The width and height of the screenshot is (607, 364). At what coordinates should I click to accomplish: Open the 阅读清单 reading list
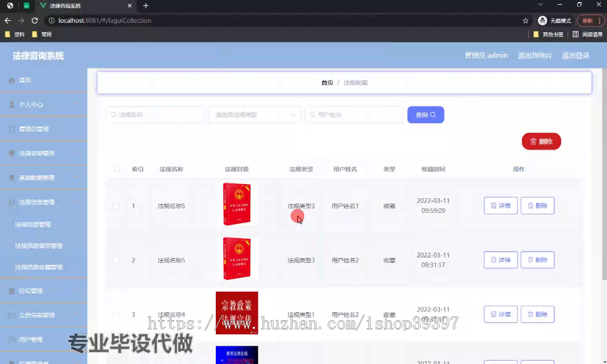click(587, 34)
